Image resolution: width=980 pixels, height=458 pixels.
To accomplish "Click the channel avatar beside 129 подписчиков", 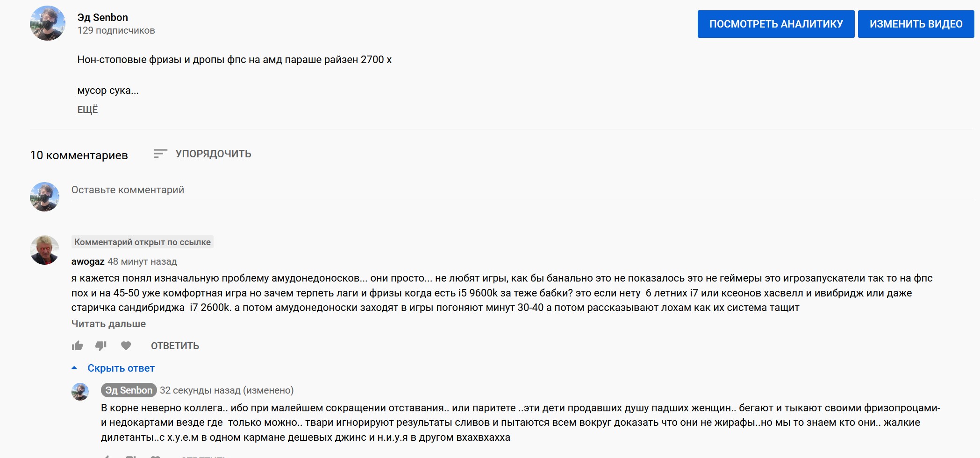I will tap(48, 23).
